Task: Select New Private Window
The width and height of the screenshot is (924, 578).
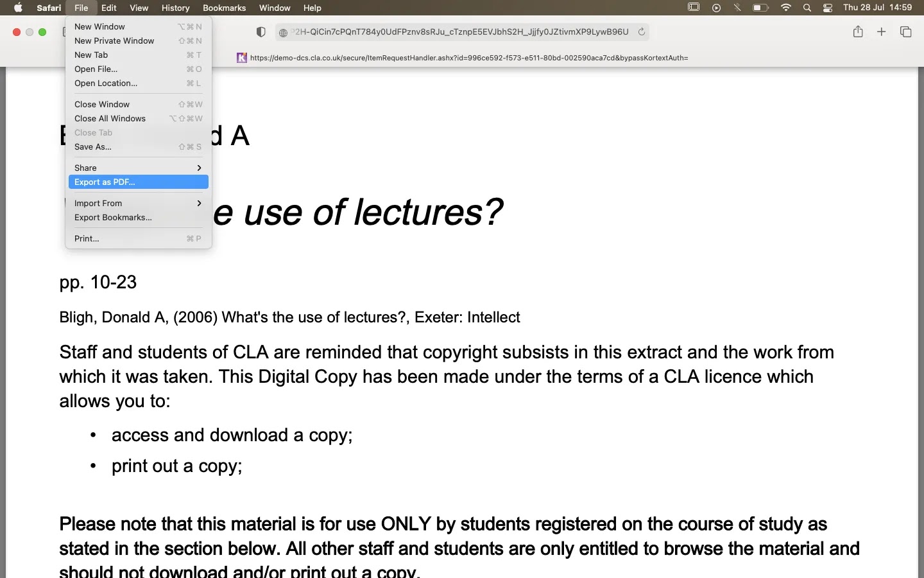Action: pyautogui.click(x=114, y=40)
